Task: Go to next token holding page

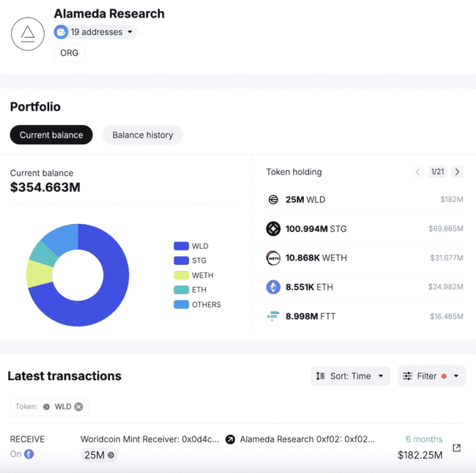Action: [x=457, y=172]
